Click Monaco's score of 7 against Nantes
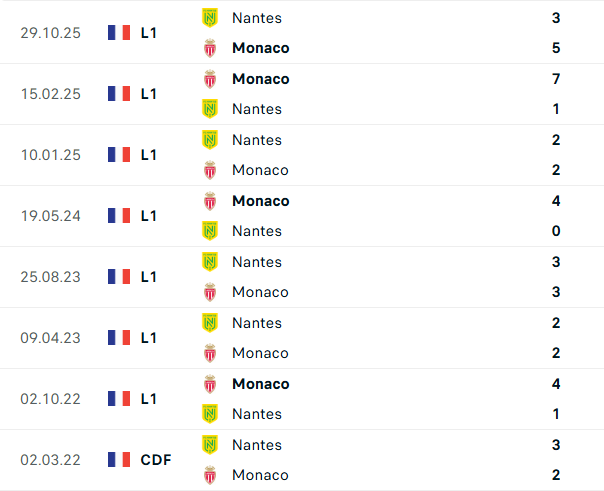Image resolution: width=604 pixels, height=491 pixels. pyautogui.click(x=556, y=79)
